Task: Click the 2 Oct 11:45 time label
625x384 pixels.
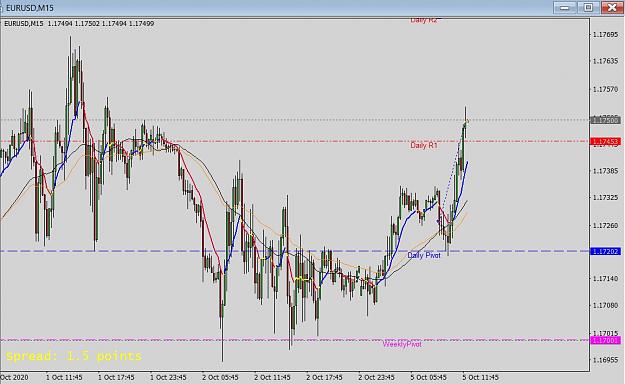Action: pos(272,377)
